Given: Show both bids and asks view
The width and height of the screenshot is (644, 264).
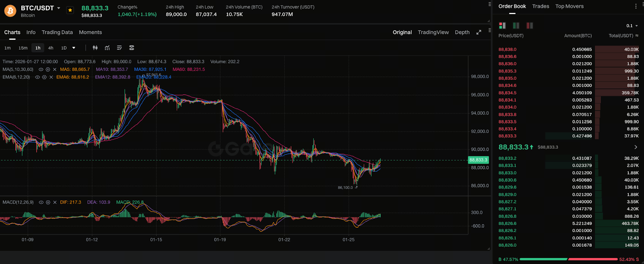Looking at the screenshot, I should point(502,25).
